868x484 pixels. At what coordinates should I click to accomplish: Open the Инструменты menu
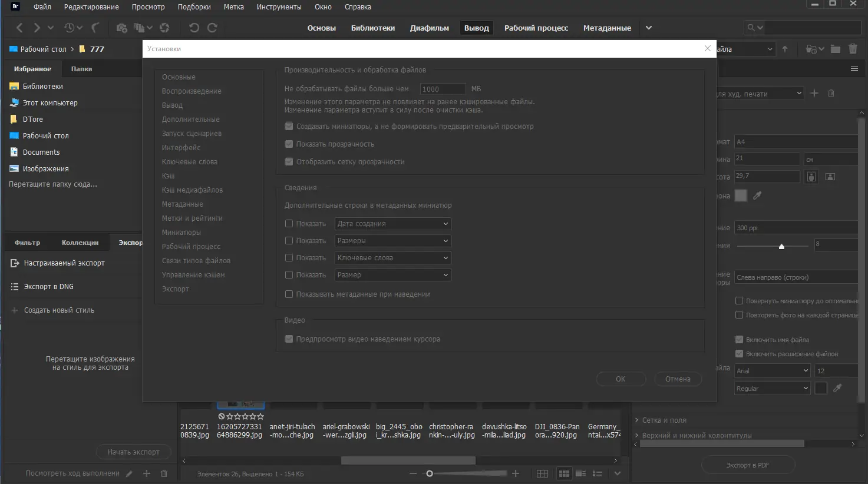[x=279, y=7]
